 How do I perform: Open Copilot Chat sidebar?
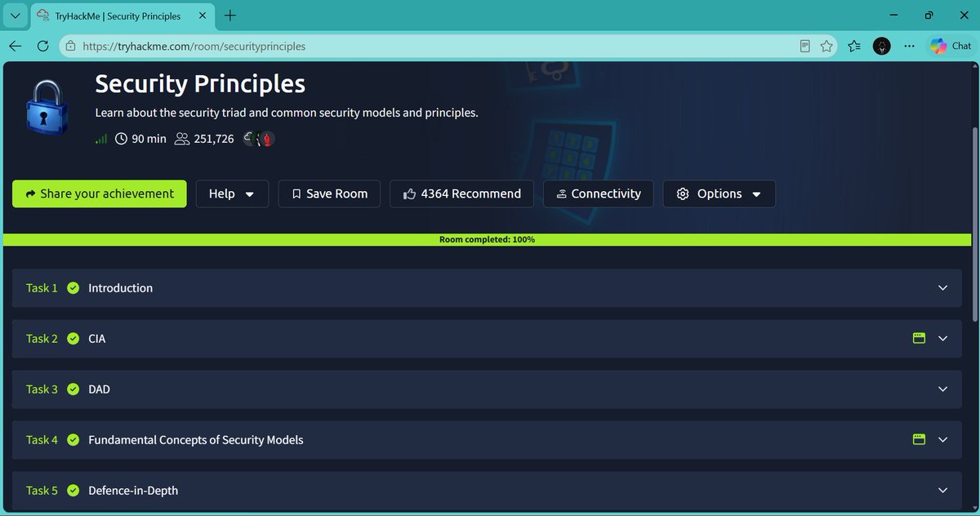[x=950, y=47]
